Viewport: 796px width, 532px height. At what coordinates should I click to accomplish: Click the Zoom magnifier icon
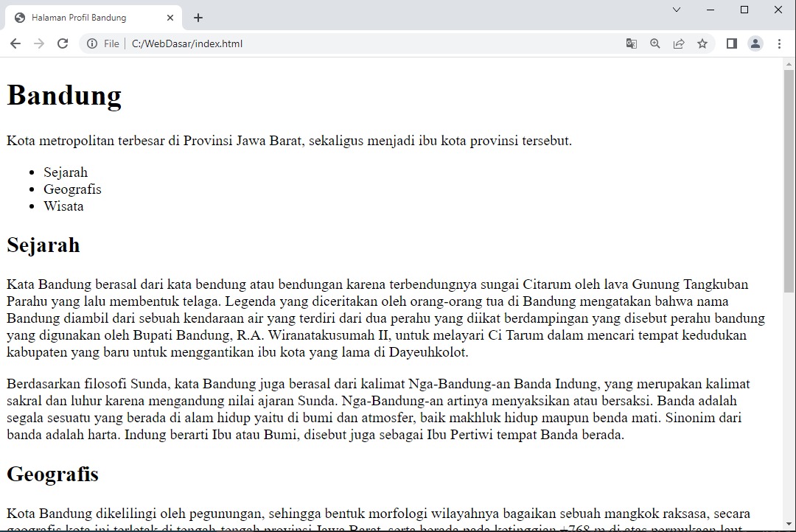655,43
